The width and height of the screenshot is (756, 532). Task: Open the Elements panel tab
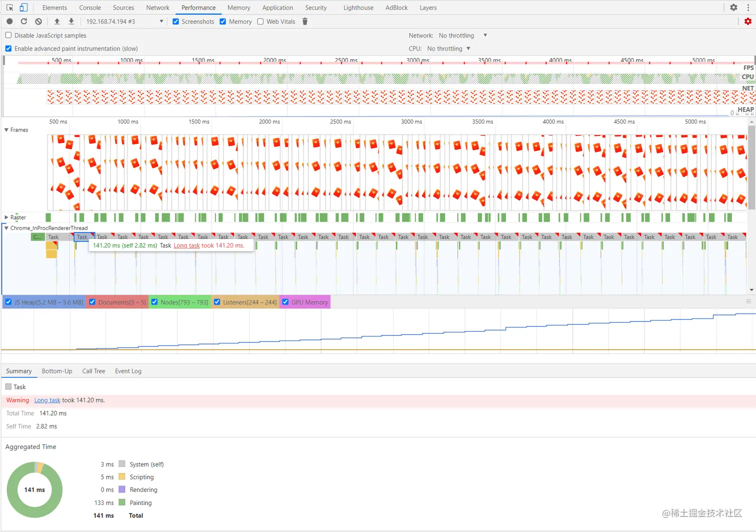point(54,7)
